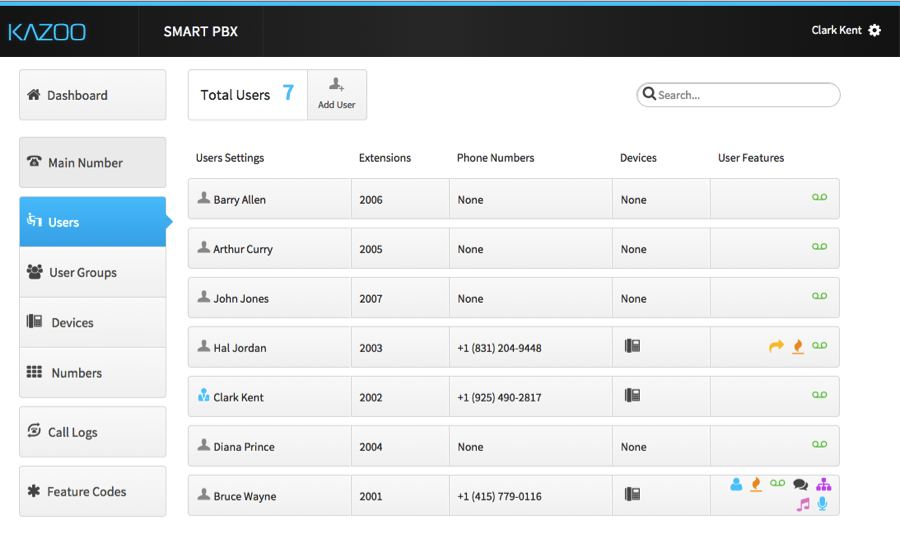Click Hal Jordan's call forwarding arrow icon
This screenshot has height=535, width=900.
[776, 346]
